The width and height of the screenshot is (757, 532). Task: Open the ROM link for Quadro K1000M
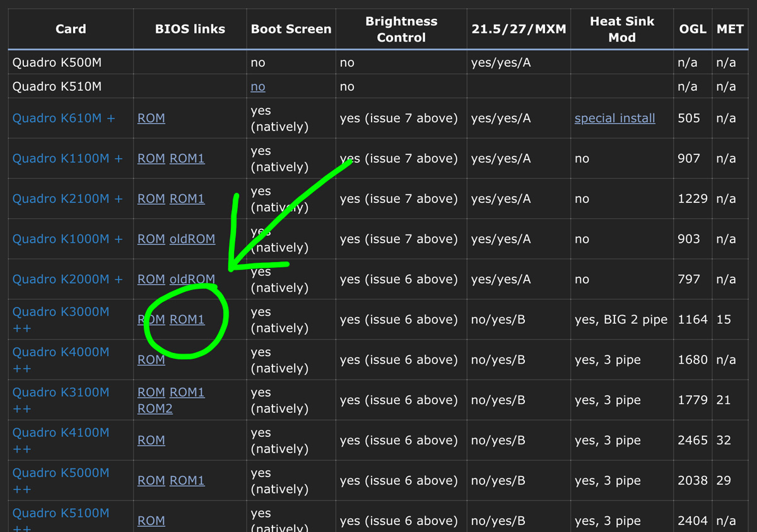151,239
